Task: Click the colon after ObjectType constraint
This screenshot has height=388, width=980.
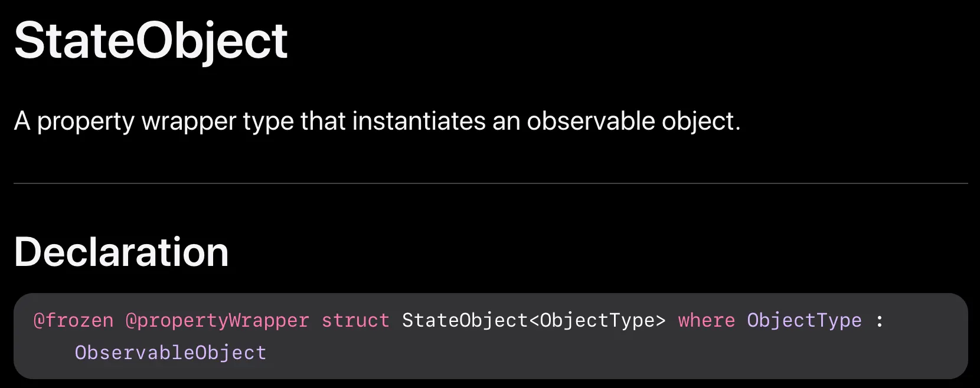Action: pyautogui.click(x=879, y=320)
